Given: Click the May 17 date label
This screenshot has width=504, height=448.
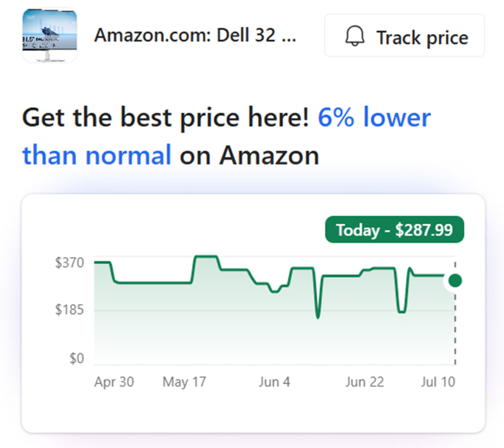Looking at the screenshot, I should [x=184, y=382].
